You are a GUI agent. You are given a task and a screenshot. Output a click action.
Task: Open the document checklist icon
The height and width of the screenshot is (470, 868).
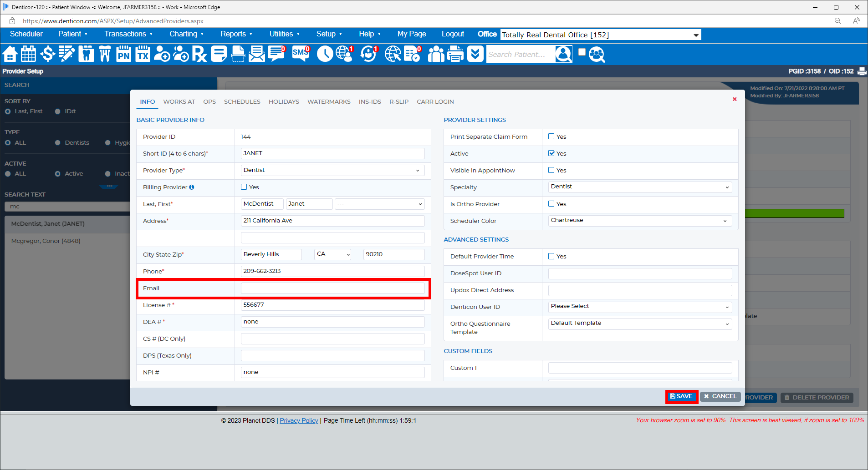coord(412,54)
